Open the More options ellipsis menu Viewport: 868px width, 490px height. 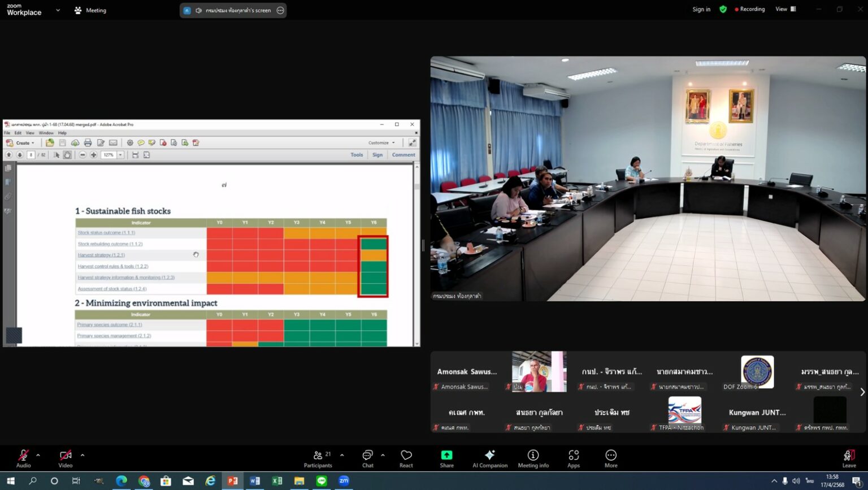click(611, 458)
